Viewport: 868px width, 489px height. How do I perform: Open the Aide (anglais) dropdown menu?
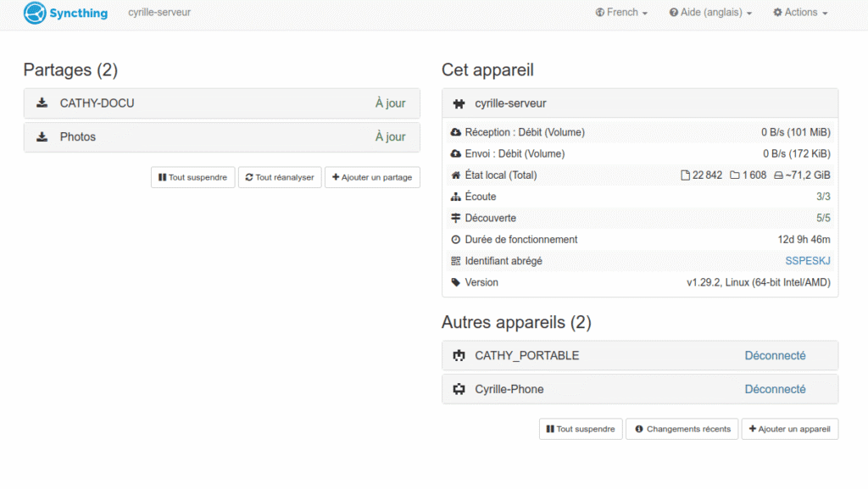pos(710,13)
